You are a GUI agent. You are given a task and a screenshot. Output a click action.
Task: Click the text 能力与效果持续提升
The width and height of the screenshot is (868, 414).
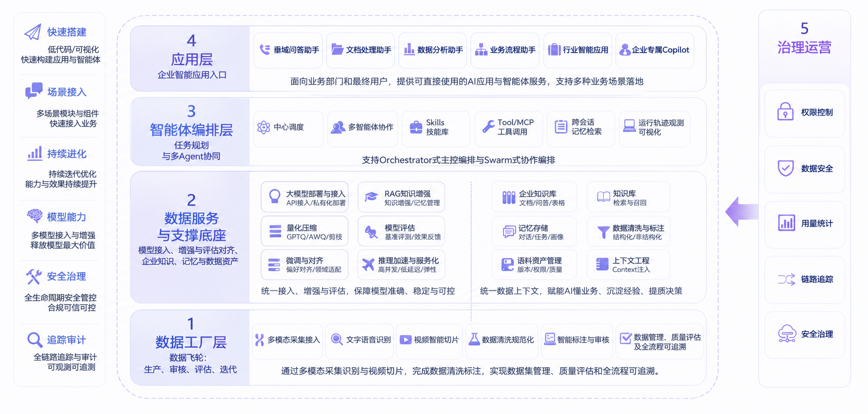click(x=61, y=184)
